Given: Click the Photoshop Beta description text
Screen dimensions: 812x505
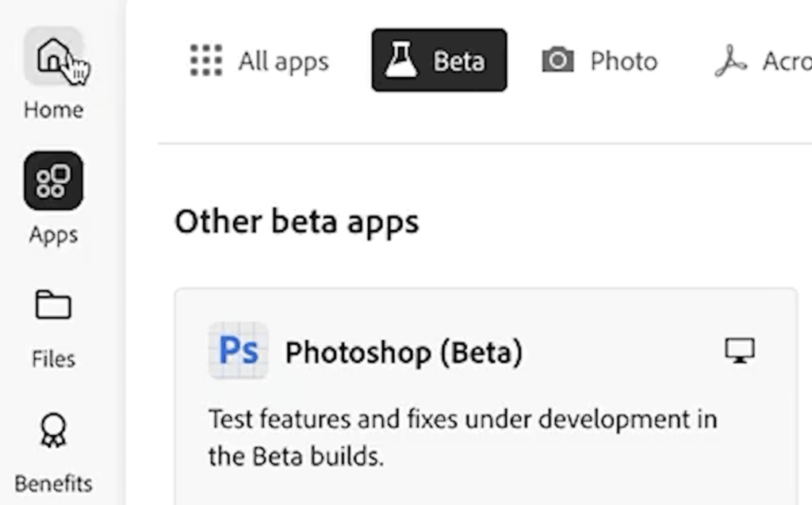Looking at the screenshot, I should coord(462,437).
